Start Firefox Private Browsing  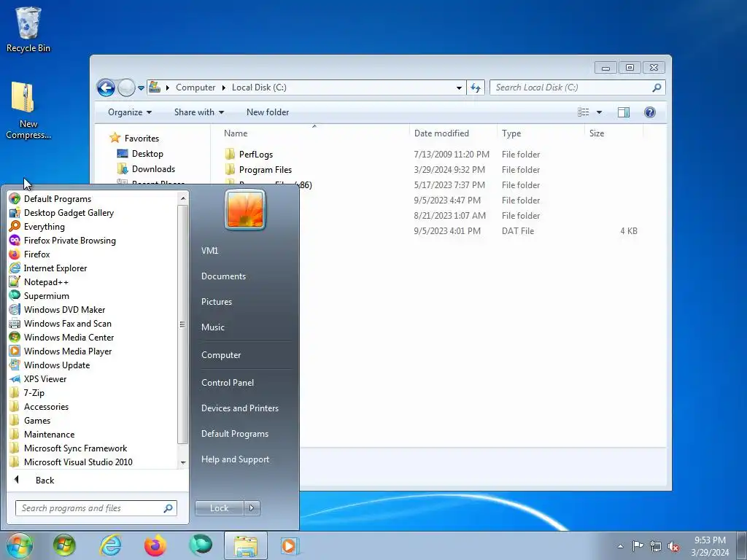[69, 240]
